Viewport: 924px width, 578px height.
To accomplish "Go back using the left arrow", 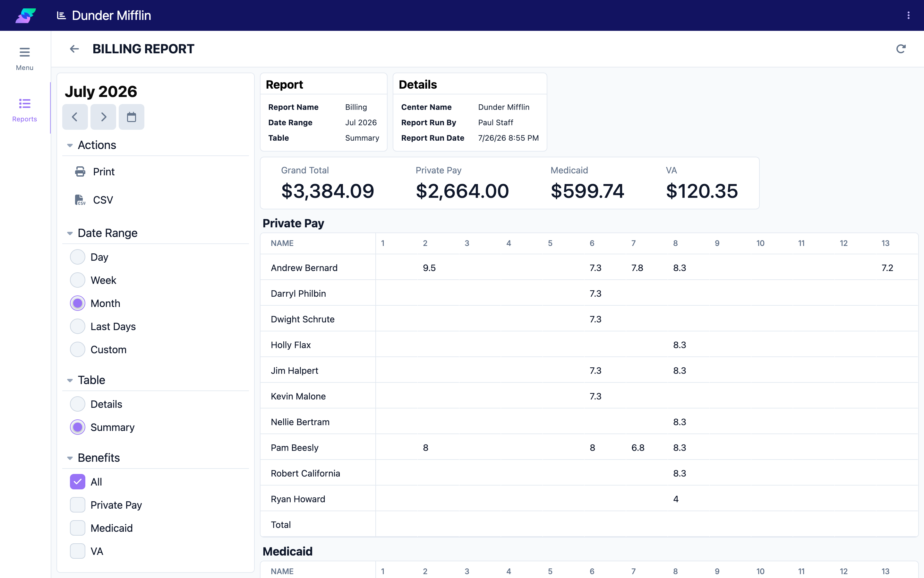I will [74, 49].
